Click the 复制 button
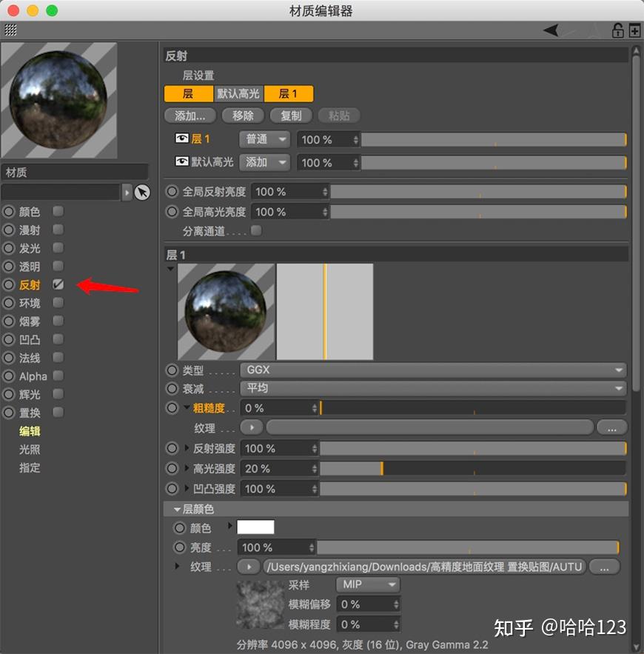Screen dimensions: 644x654 [x=290, y=116]
